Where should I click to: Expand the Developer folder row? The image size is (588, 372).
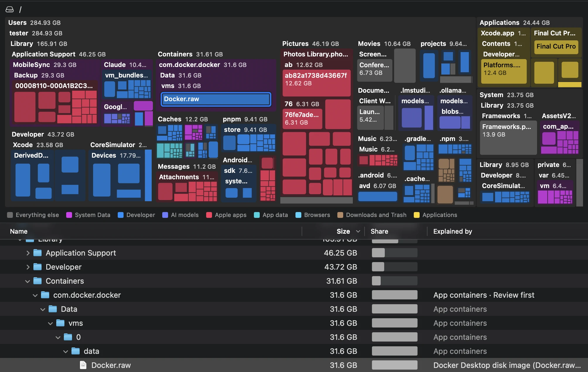(x=28, y=267)
